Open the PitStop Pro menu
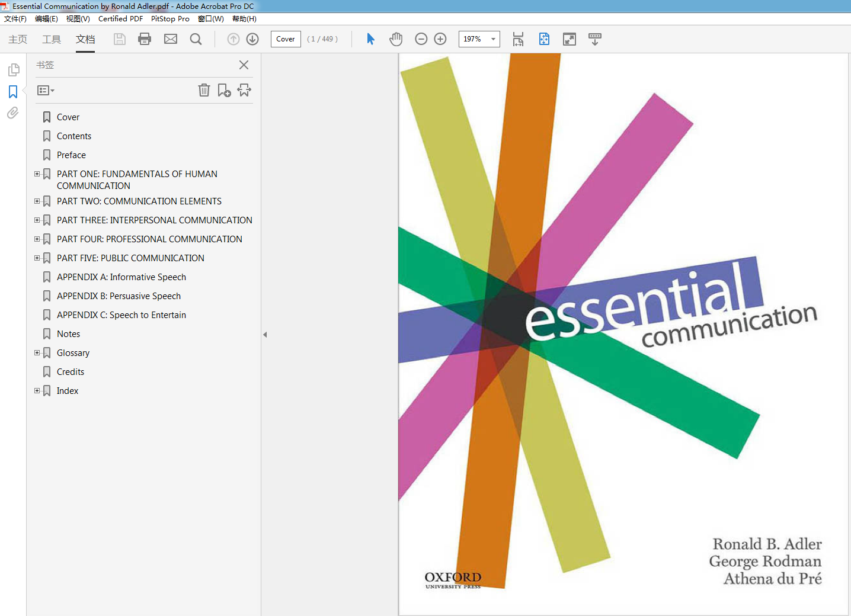 [170, 19]
